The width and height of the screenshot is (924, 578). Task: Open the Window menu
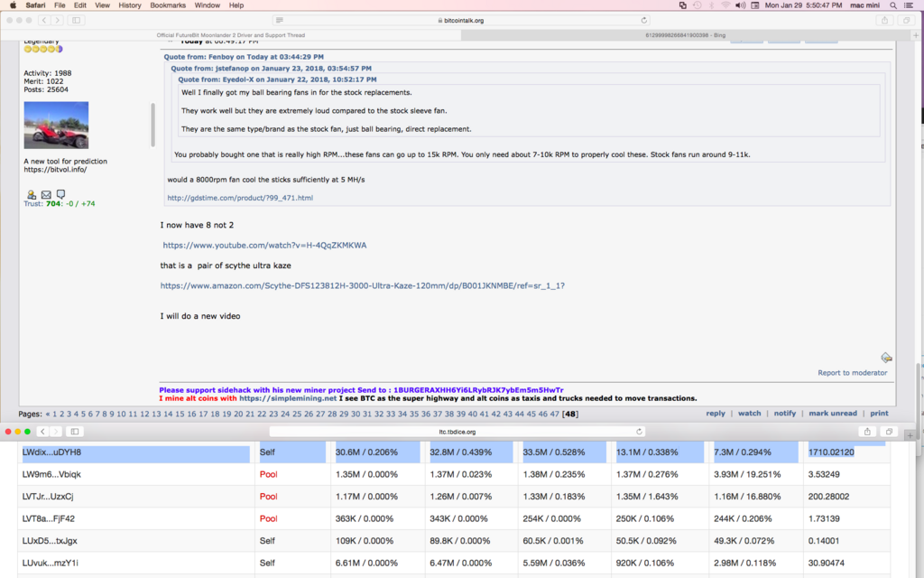click(208, 5)
